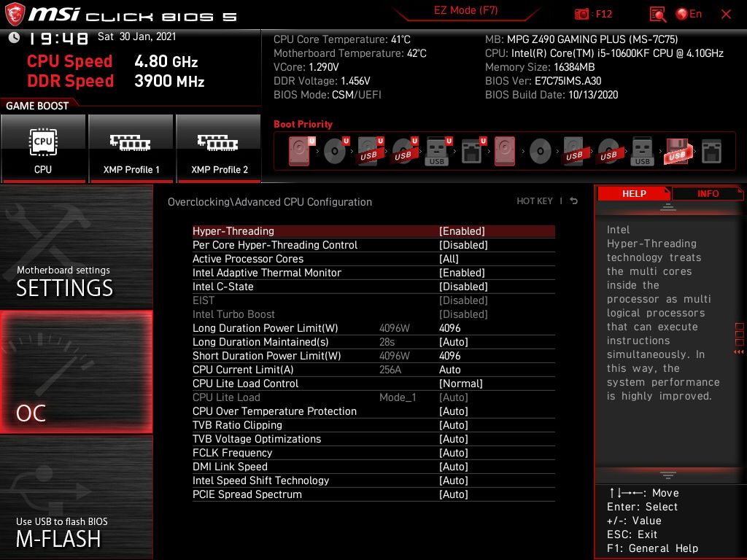Toggle Intel C-State setting
Viewport: 747px width, 560px height.
coord(373,287)
